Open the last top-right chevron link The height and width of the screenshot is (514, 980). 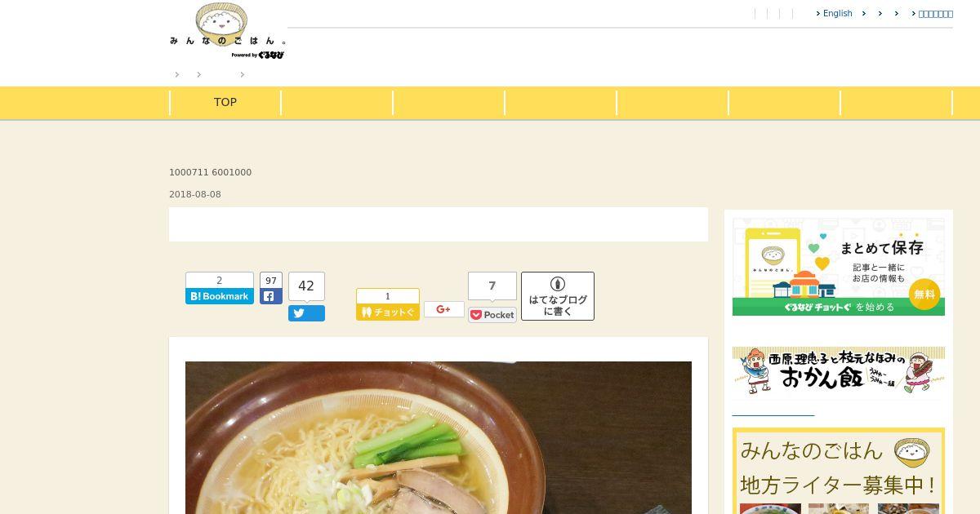click(932, 13)
